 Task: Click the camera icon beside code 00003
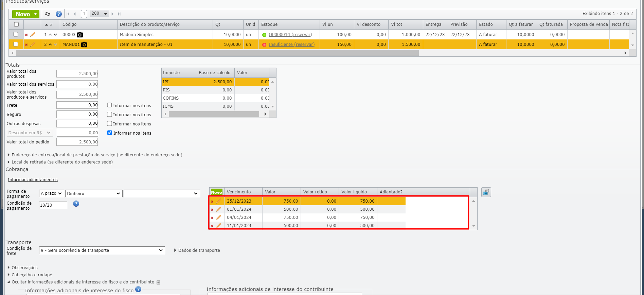[x=80, y=35]
